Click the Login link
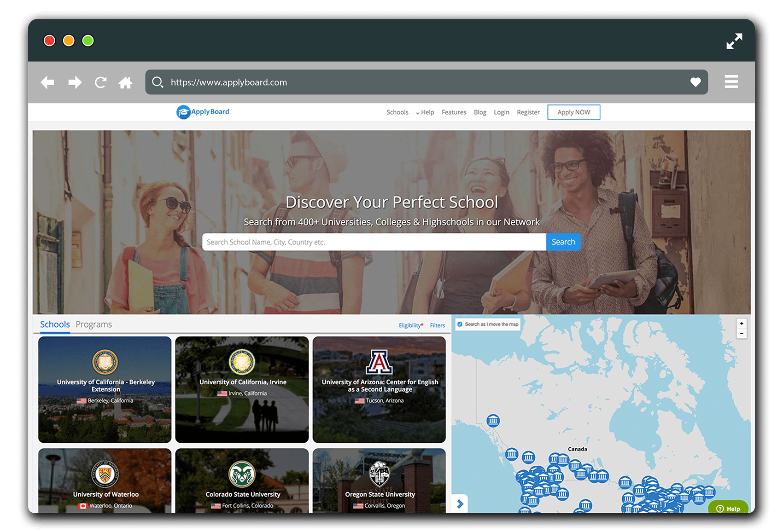 (502, 112)
